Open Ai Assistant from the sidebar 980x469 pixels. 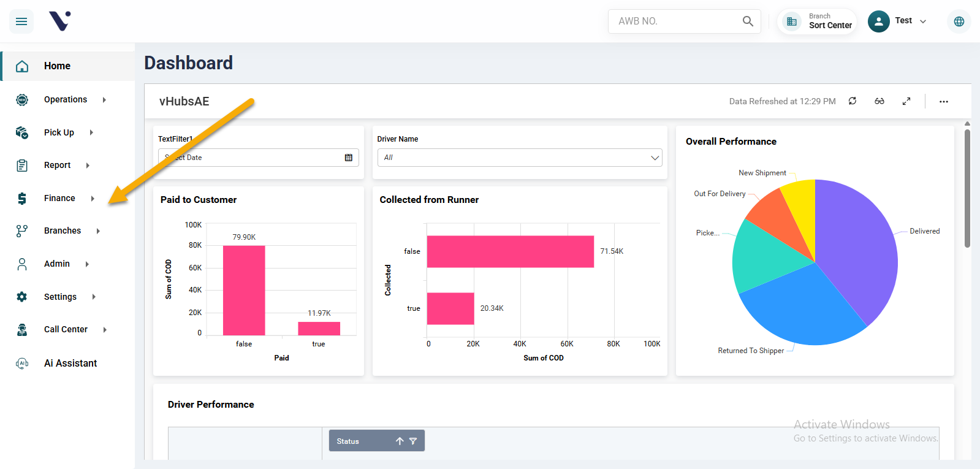coord(70,363)
